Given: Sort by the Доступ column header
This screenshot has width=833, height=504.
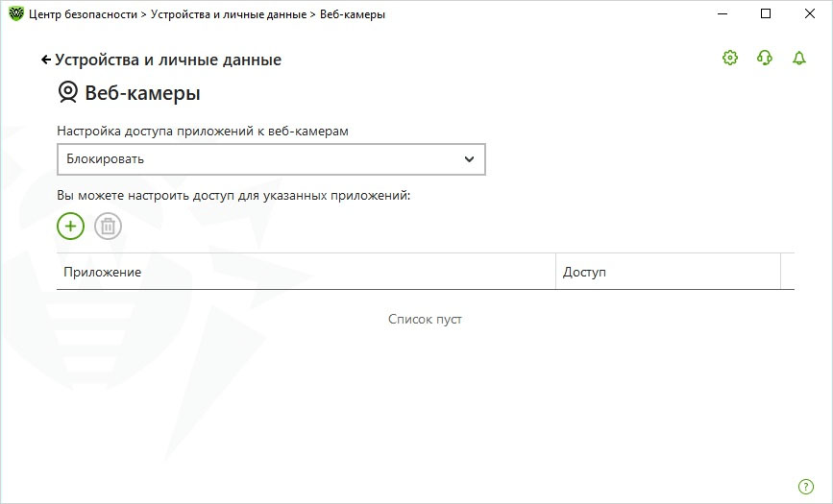Looking at the screenshot, I should 668,273.
